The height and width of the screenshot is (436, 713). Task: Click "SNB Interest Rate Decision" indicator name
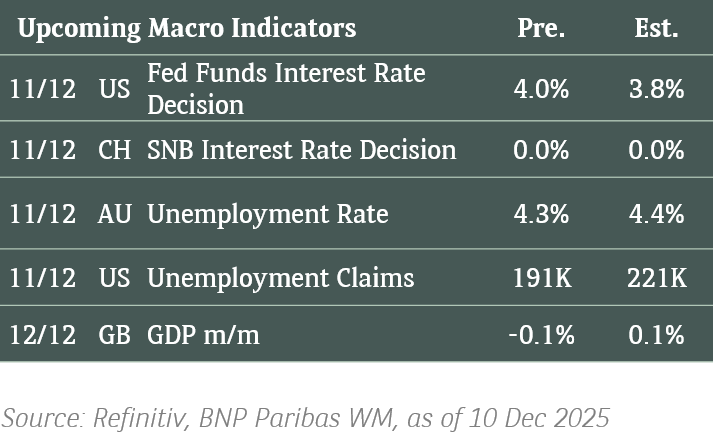[x=301, y=150]
